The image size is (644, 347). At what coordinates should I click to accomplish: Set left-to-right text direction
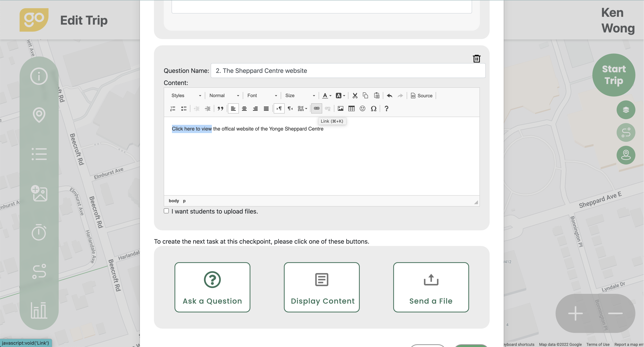point(279,109)
